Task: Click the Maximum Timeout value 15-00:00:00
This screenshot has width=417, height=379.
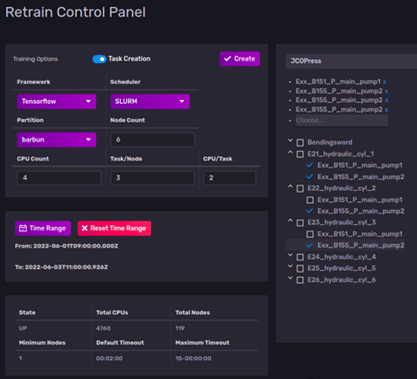Action: [193, 358]
